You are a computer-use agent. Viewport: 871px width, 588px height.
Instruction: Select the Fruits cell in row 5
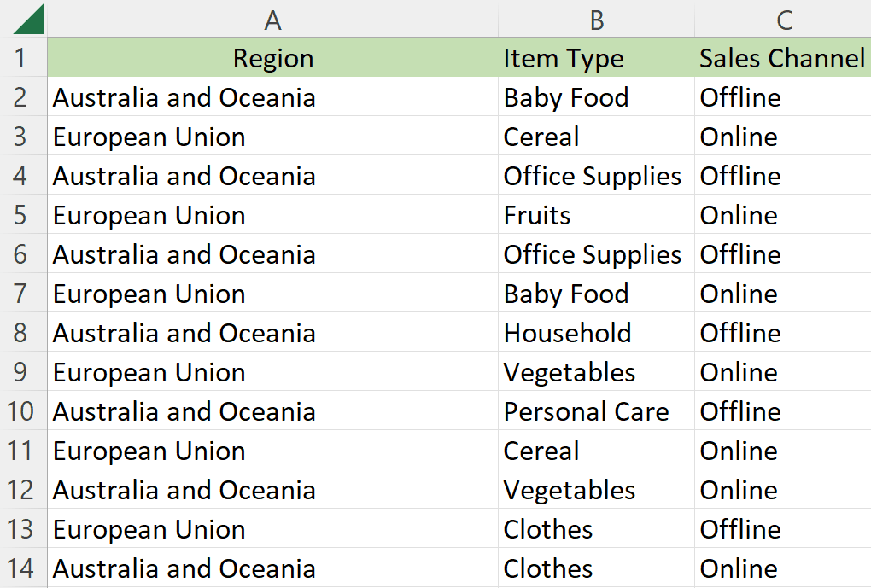tap(597, 214)
